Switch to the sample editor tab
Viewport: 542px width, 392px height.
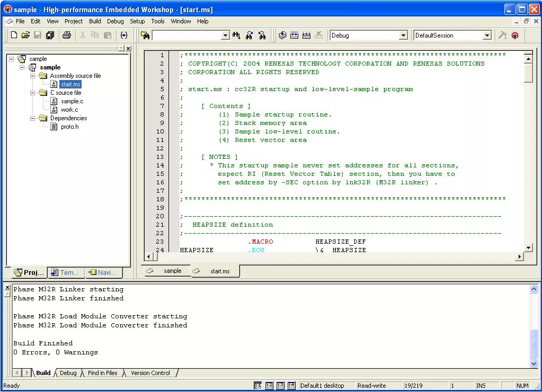tap(167, 271)
